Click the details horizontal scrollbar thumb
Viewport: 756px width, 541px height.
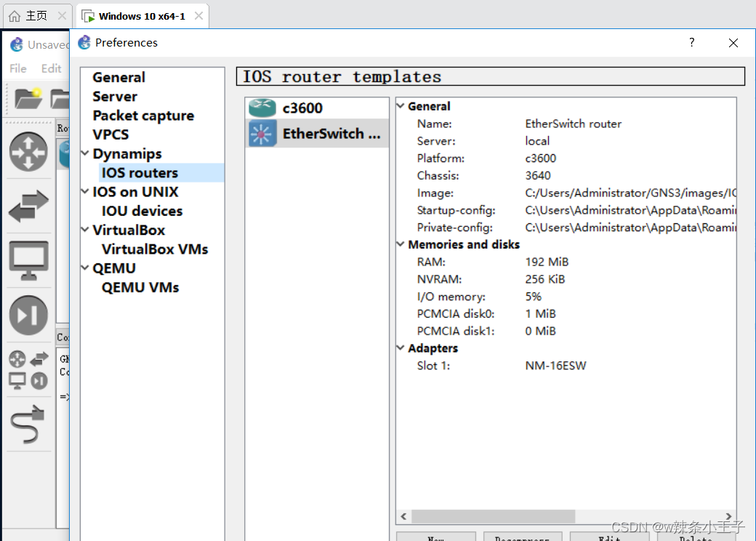tap(493, 516)
